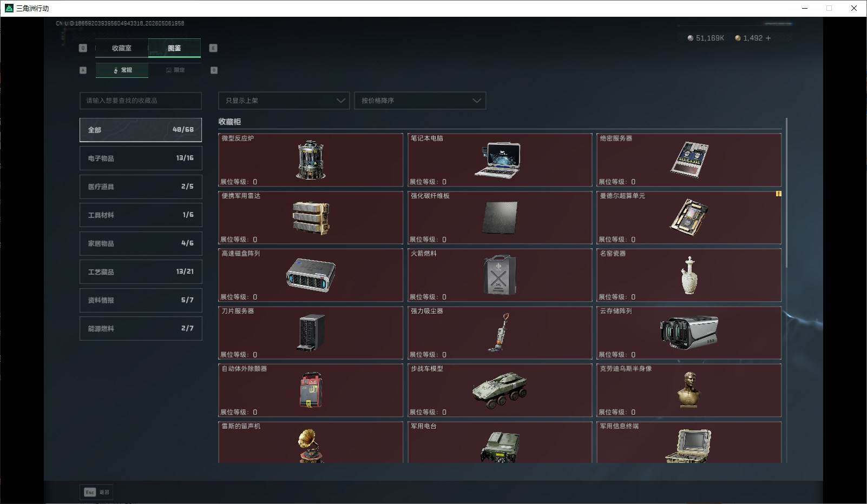The height and width of the screenshot is (504, 867).
Task: Click the 展位等级 text under 微型反应炉
Action: (239, 182)
